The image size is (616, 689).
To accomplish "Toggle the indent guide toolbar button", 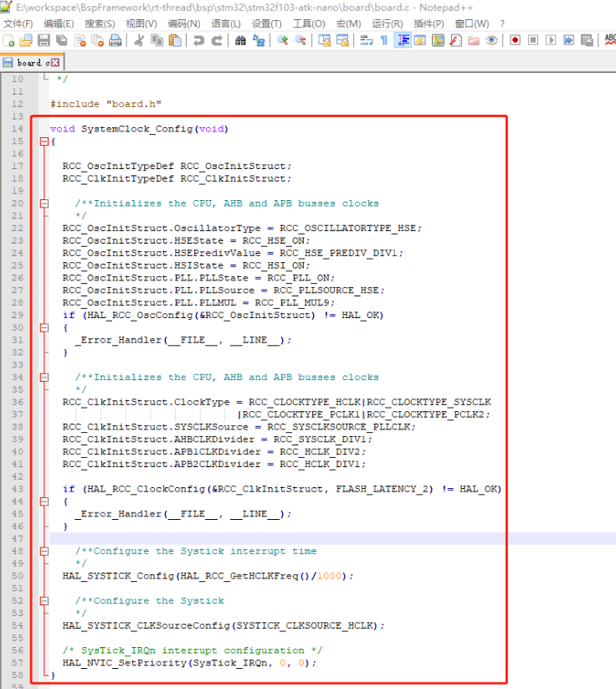I will (402, 40).
